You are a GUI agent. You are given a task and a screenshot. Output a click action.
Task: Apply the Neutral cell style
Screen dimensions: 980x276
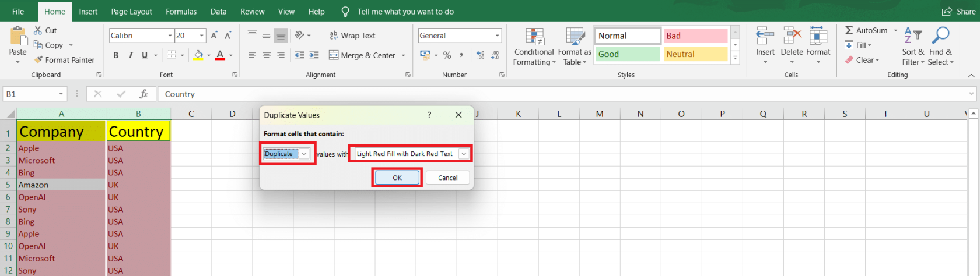pyautogui.click(x=695, y=54)
